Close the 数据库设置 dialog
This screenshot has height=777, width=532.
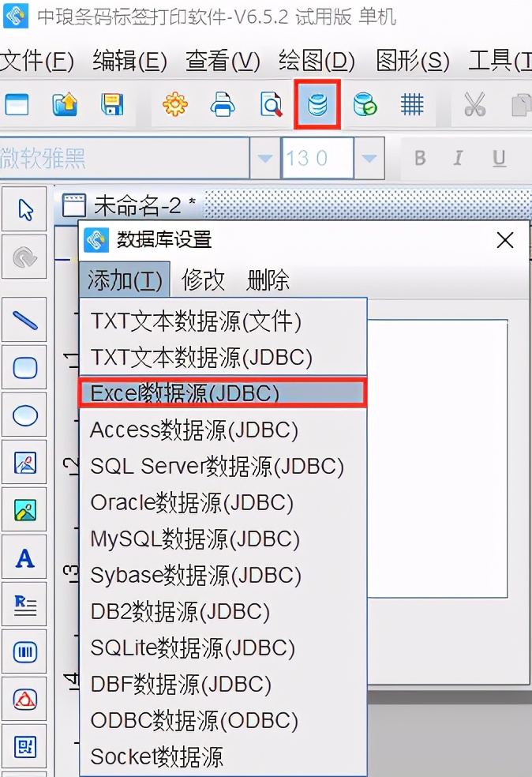click(x=504, y=240)
